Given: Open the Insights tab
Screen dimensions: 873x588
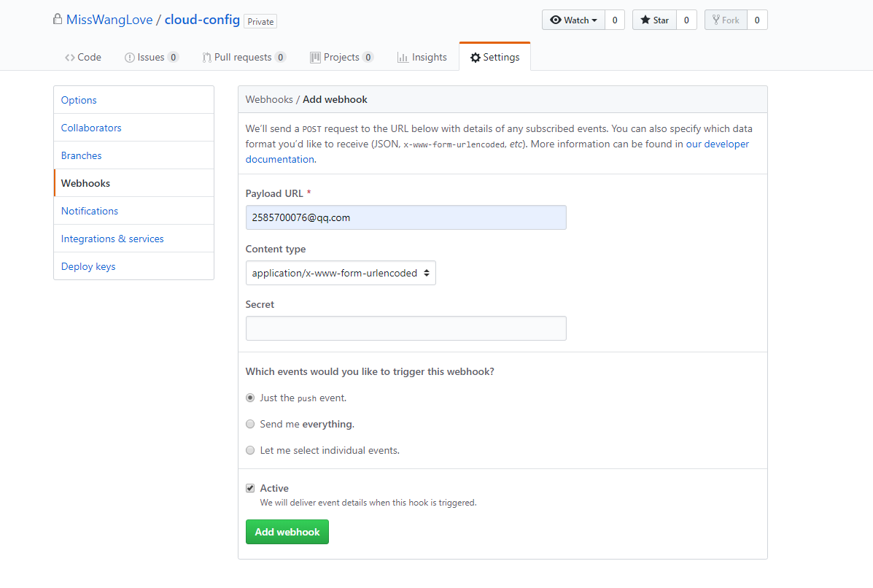Looking at the screenshot, I should coord(422,57).
